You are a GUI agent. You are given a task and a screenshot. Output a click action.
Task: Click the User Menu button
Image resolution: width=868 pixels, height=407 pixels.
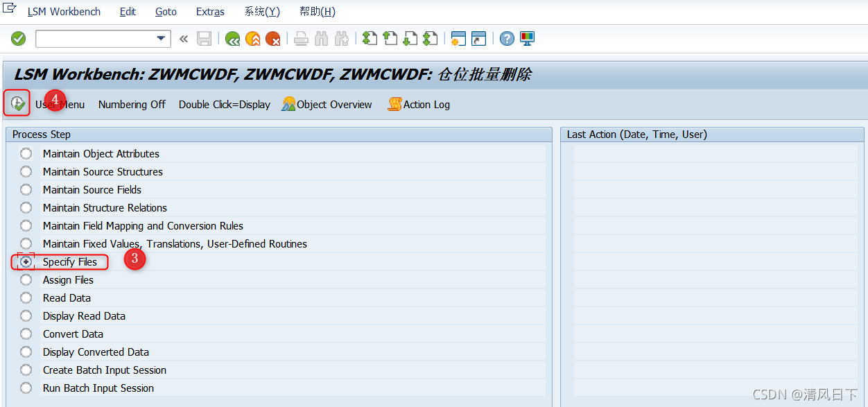coord(60,105)
